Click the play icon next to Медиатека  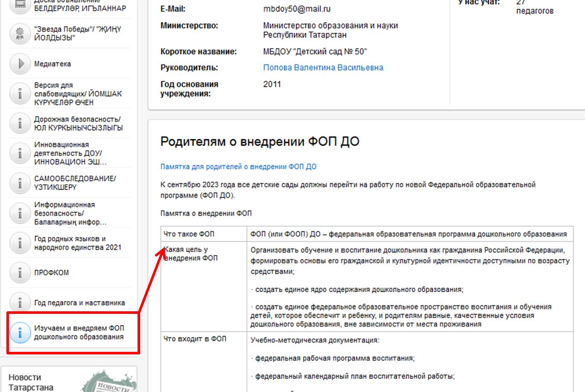20,64
